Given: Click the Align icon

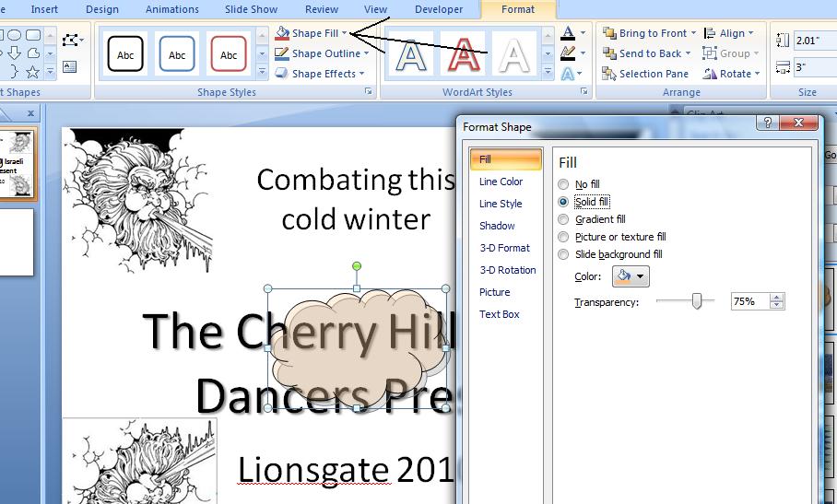Looking at the screenshot, I should pos(710,33).
